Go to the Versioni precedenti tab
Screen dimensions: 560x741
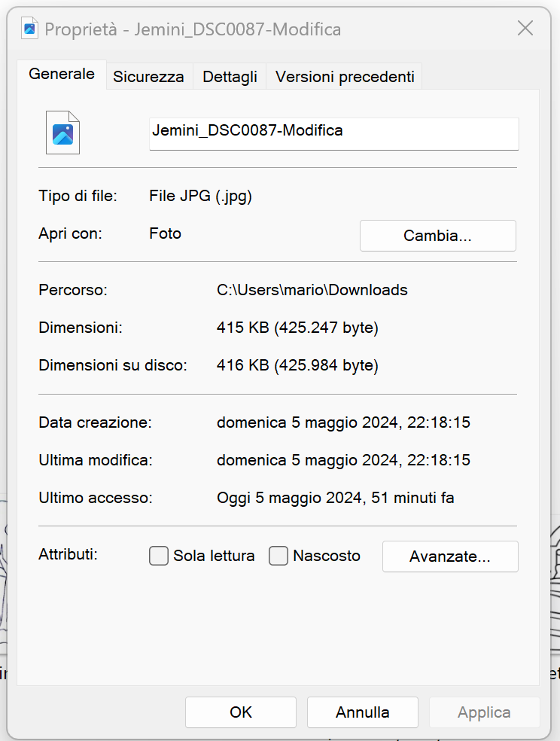pyautogui.click(x=345, y=77)
